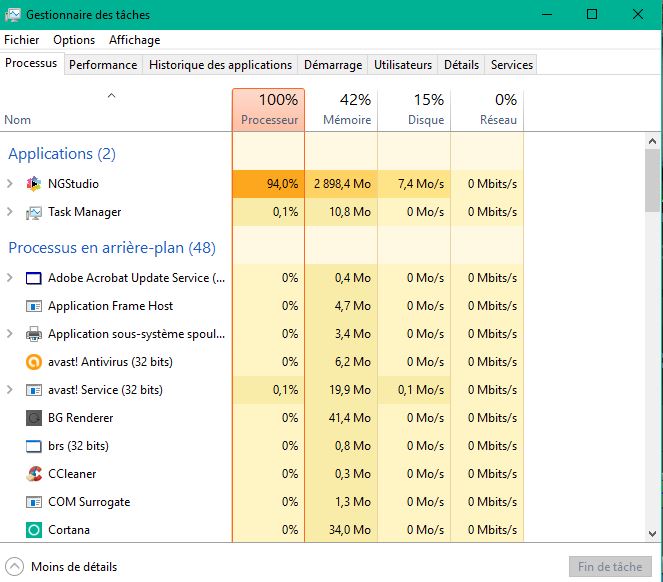Screen dimensions: 663x582
Task: Open the Fichier menu
Action: (22, 40)
